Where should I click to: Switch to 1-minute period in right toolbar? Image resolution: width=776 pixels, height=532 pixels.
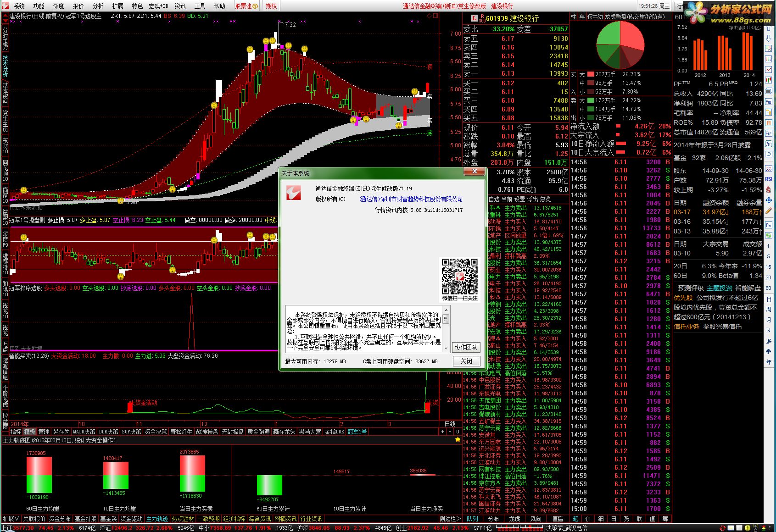coord(769,246)
